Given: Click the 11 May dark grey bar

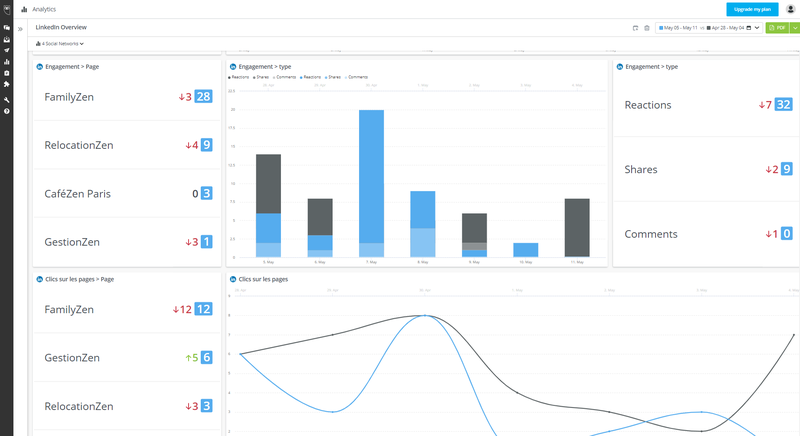Looking at the screenshot, I should 577,228.
